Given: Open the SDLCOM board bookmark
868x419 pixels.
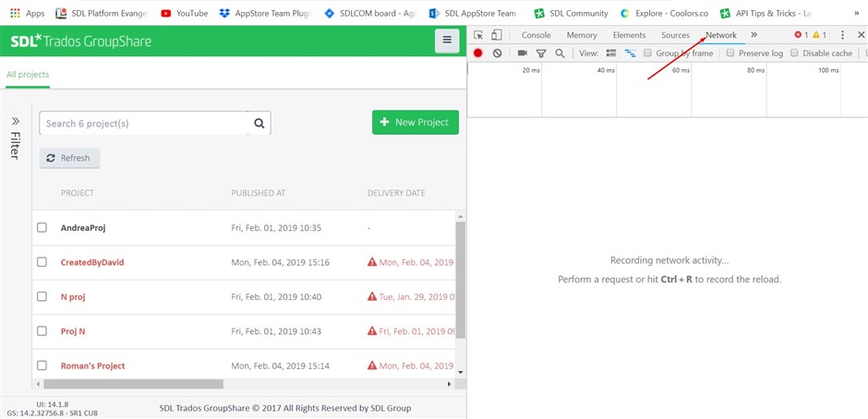Looking at the screenshot, I should click(369, 13).
